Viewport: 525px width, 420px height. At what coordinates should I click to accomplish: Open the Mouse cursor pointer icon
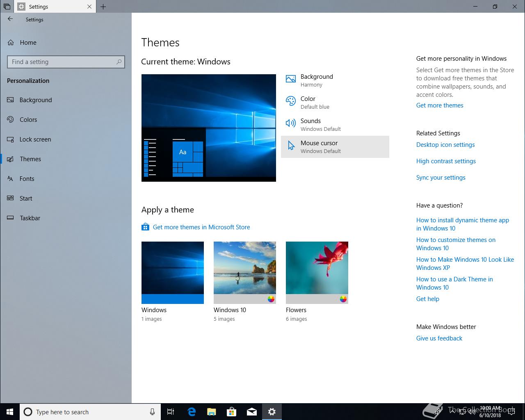[x=291, y=146]
